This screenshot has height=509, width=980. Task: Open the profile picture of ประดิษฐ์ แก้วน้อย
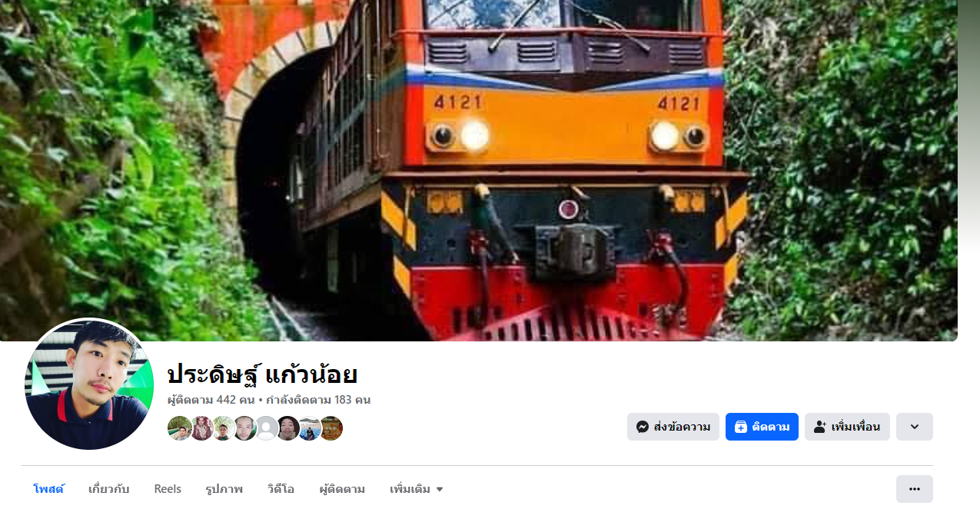coord(89,384)
